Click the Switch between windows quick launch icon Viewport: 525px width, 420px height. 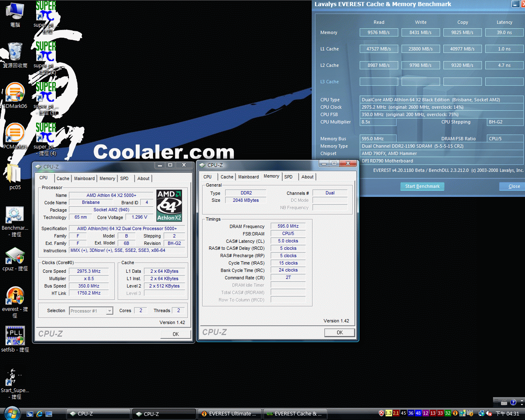30,414
